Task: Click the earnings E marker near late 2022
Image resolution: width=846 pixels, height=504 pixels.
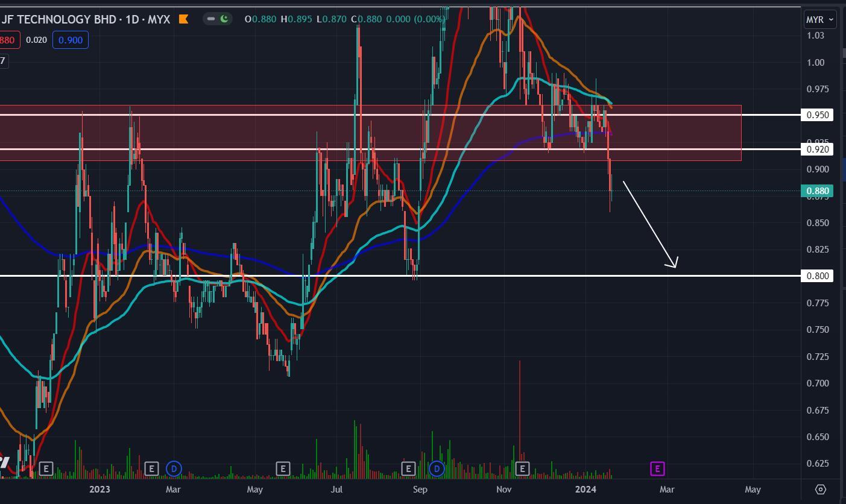Action: [x=46, y=468]
